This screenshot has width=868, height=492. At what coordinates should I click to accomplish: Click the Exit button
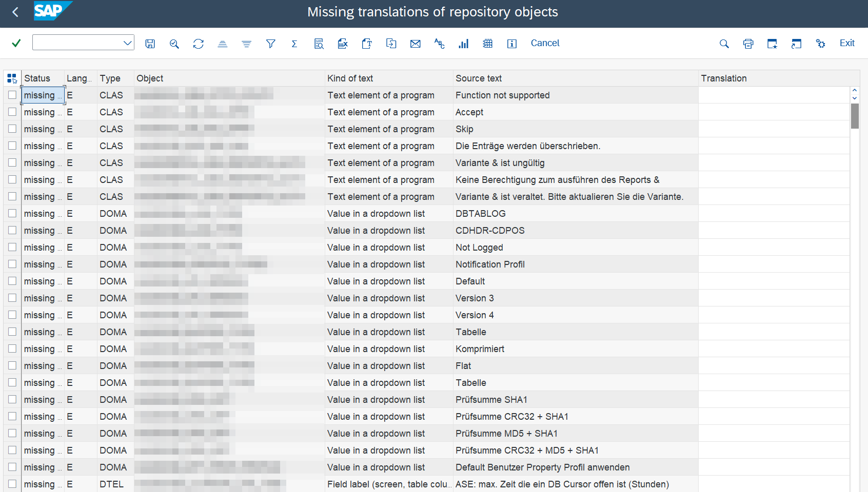(847, 43)
